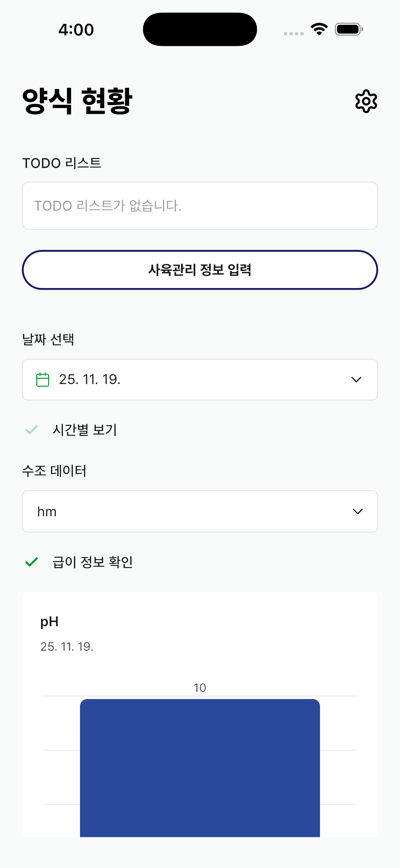Viewport: 400px width, 868px height.
Task: Click the Wi-Fi icon in the status bar
Action: click(318, 29)
